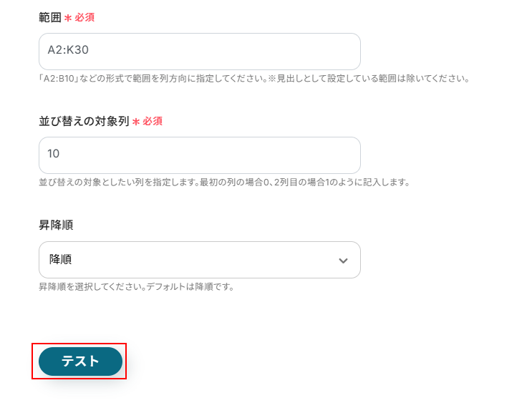Click the value 10 in sort column field

54,155
